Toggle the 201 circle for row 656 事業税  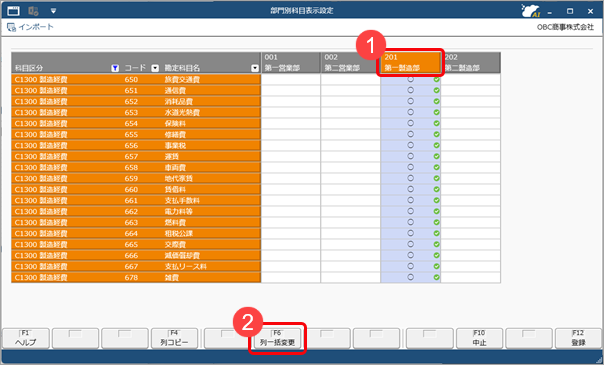pos(411,145)
